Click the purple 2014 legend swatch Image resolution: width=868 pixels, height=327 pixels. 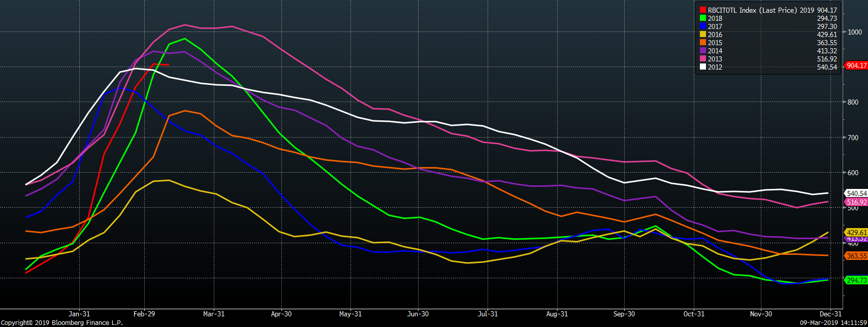point(703,51)
